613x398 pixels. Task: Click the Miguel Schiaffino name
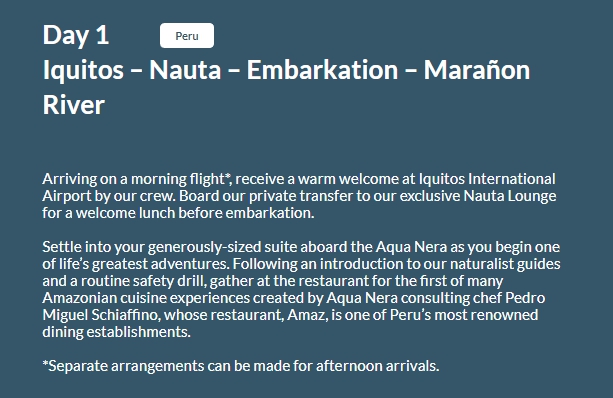[101, 315]
